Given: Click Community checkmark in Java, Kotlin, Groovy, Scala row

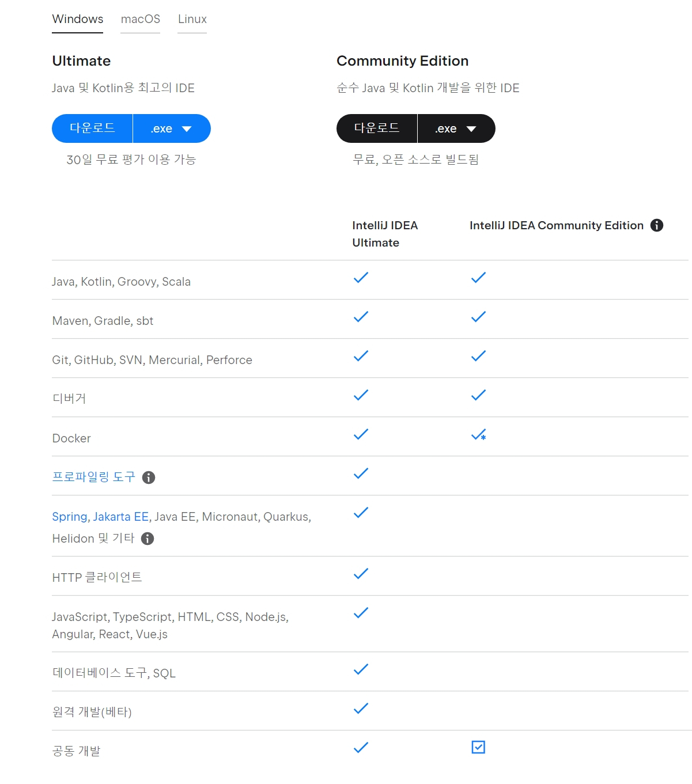Looking at the screenshot, I should (x=478, y=278).
